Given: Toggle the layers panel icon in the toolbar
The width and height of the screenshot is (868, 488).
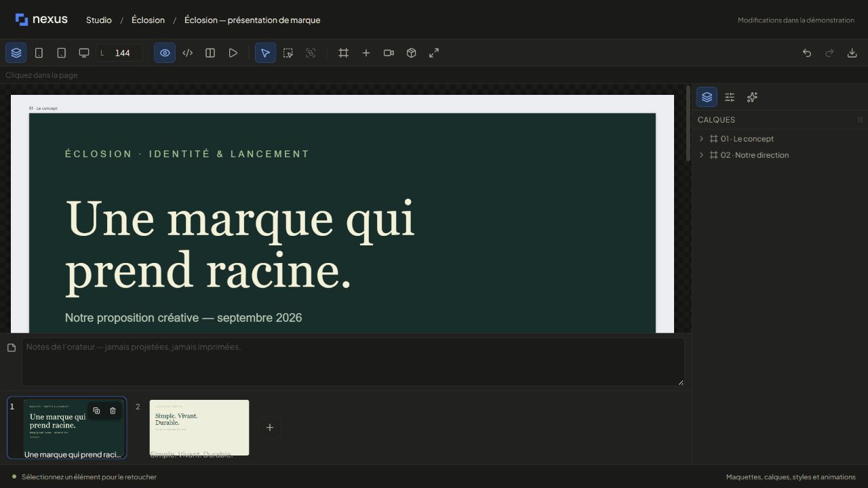Looking at the screenshot, I should pyautogui.click(x=16, y=53).
